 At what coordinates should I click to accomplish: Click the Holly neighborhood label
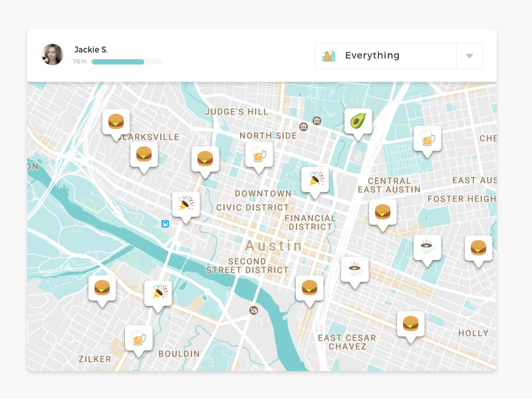coord(473,333)
